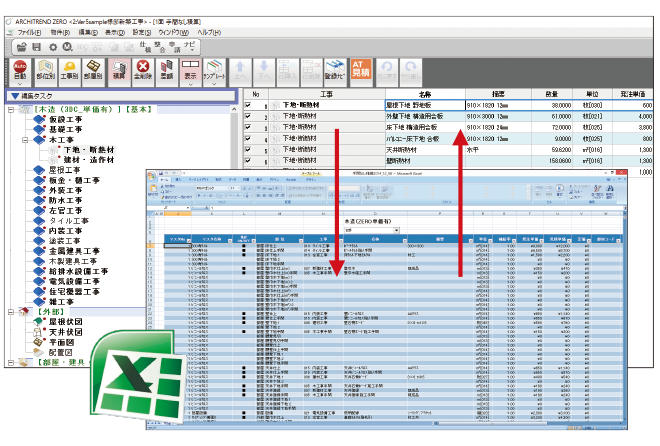Open 平面図 under 外部
The image size is (660, 446).
pyautogui.click(x=61, y=342)
